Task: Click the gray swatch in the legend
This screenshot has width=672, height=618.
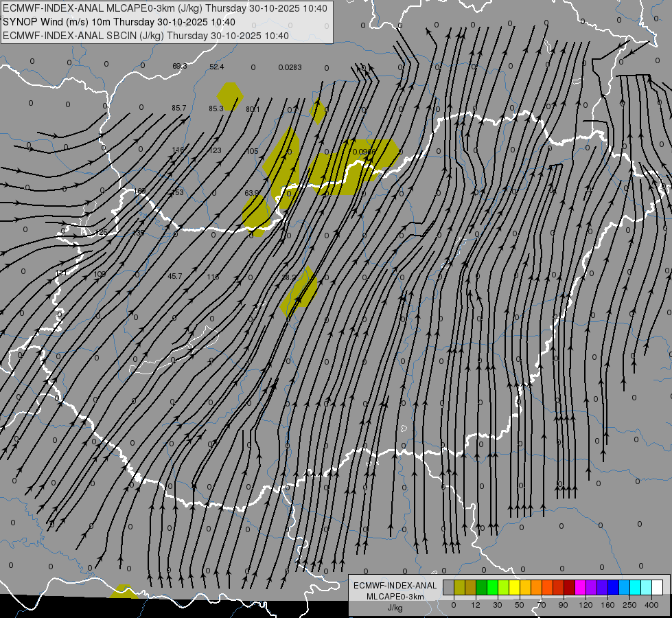Action: (448, 588)
